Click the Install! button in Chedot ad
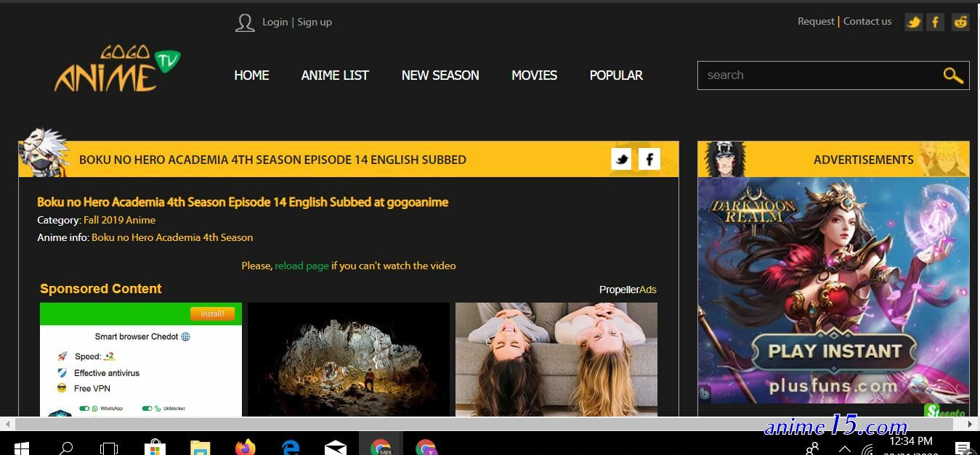 (x=212, y=313)
